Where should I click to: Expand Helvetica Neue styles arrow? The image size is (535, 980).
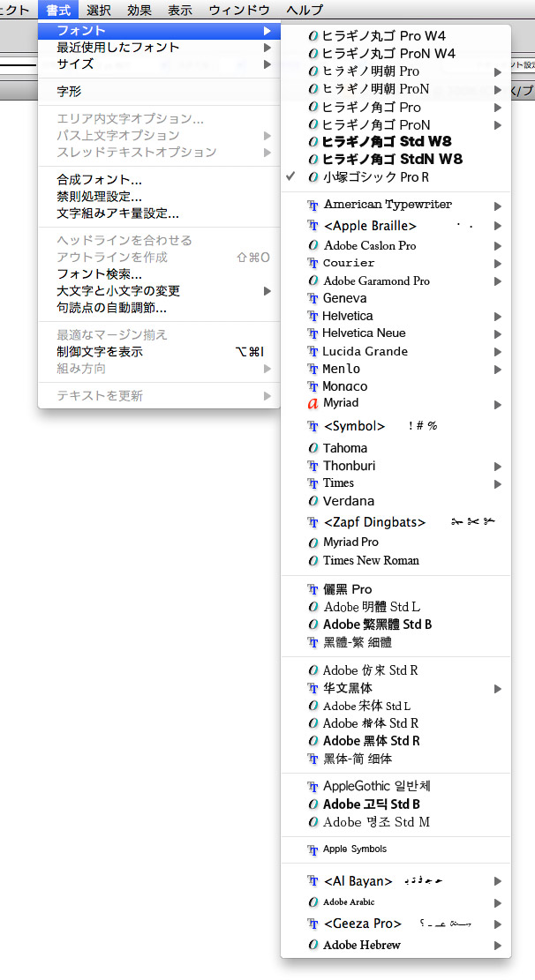[x=498, y=334]
